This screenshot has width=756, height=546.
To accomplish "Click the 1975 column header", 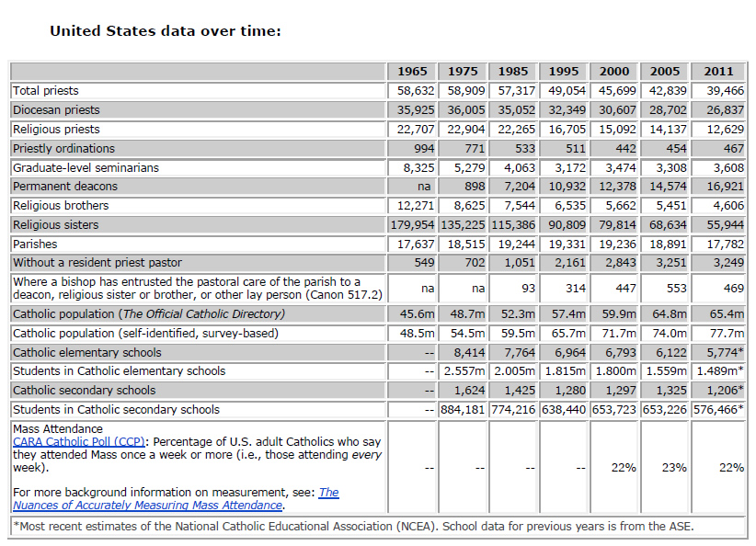I will 463,72.
